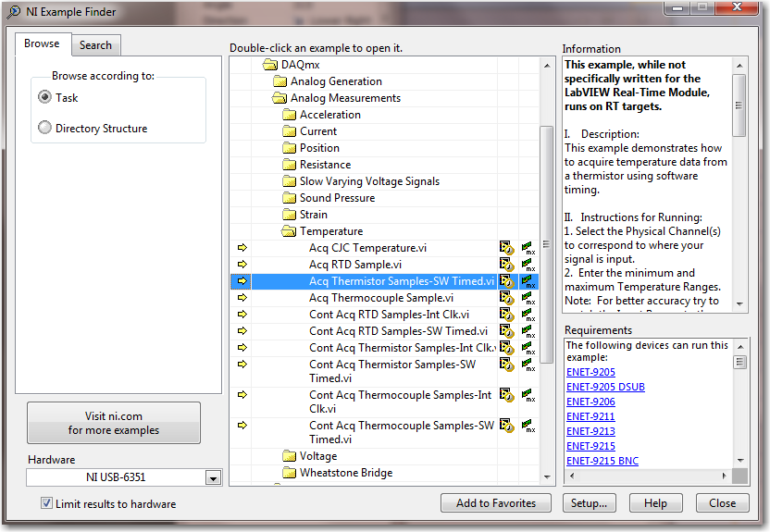Collapse the Temperature folder
Viewport: 770px width, 532px height.
[x=289, y=231]
